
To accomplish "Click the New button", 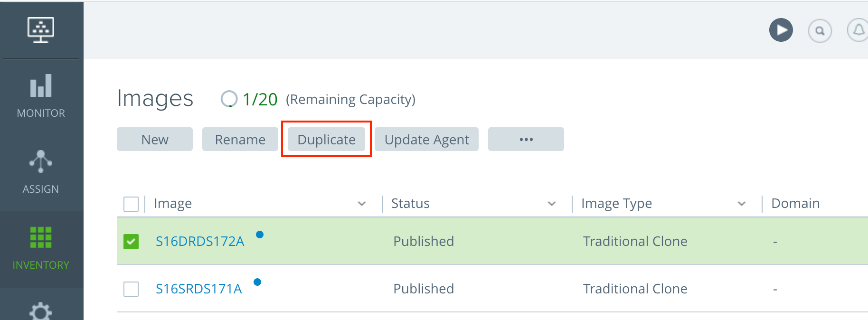I will point(154,139).
